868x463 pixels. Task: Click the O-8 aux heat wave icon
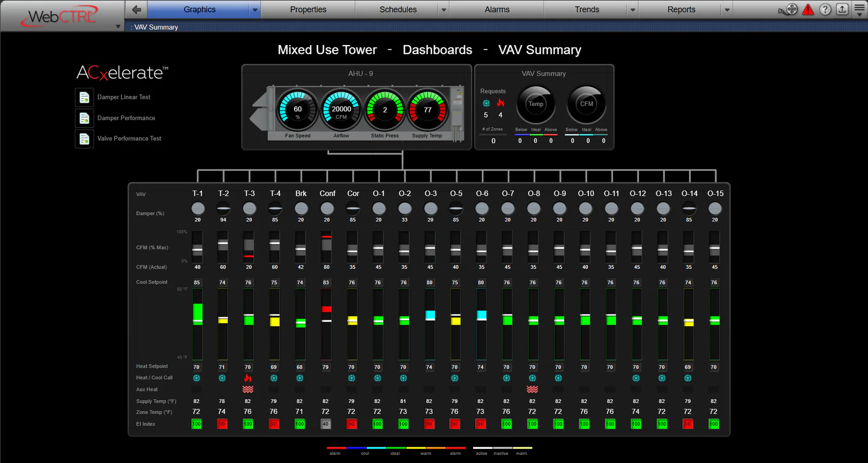pos(532,389)
